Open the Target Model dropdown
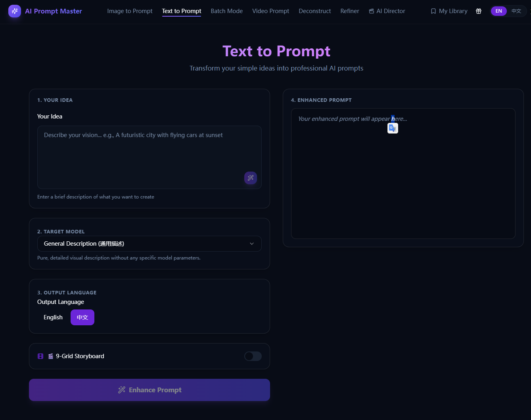This screenshot has width=531, height=420. point(149,243)
